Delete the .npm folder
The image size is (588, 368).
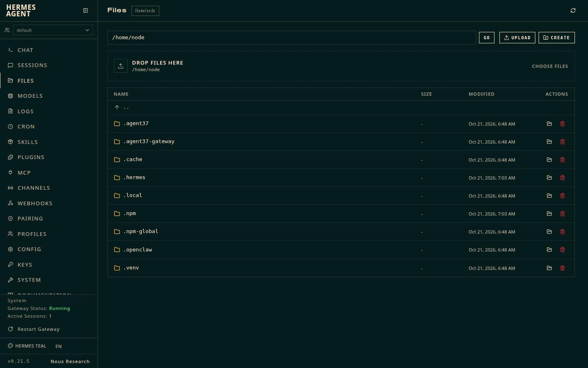click(x=562, y=214)
